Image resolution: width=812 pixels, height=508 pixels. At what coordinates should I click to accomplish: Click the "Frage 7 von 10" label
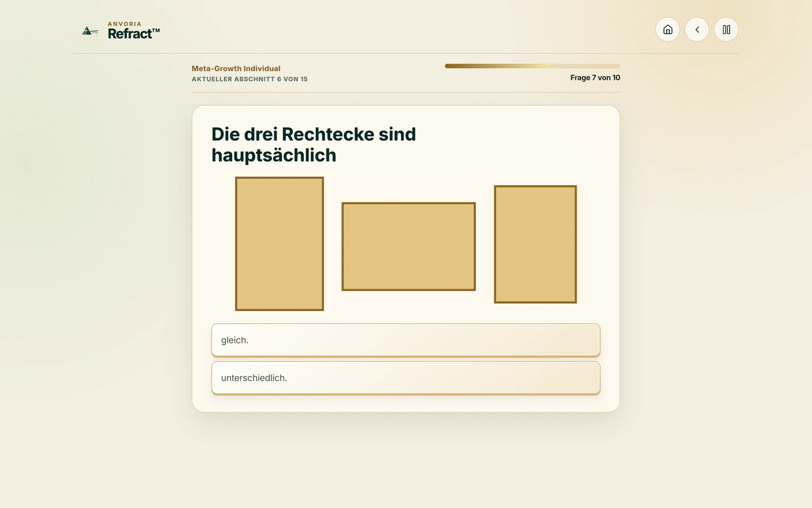click(x=595, y=78)
